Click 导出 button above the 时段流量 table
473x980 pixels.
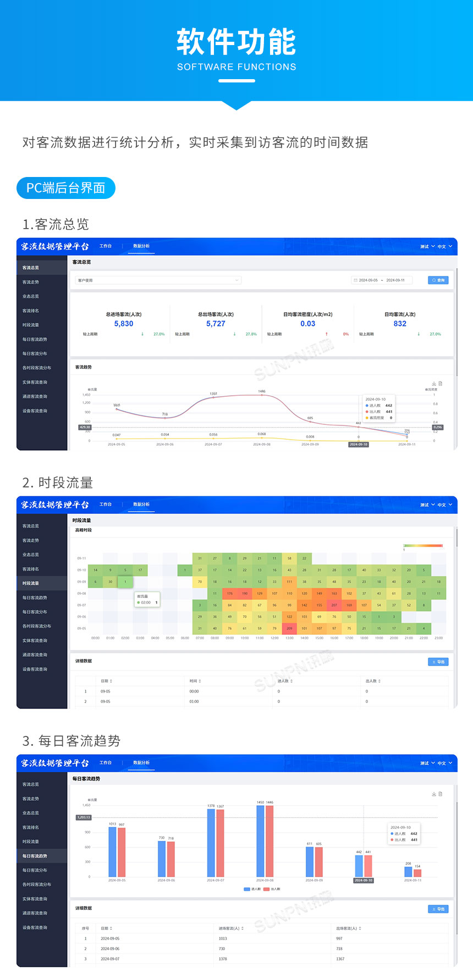click(x=438, y=662)
